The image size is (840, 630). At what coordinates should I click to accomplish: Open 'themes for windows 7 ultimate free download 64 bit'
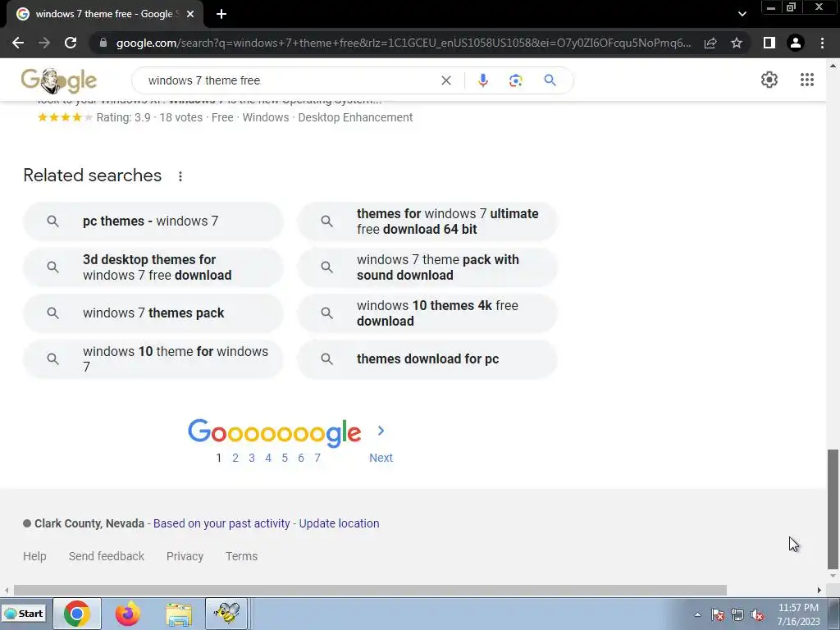[x=427, y=221]
